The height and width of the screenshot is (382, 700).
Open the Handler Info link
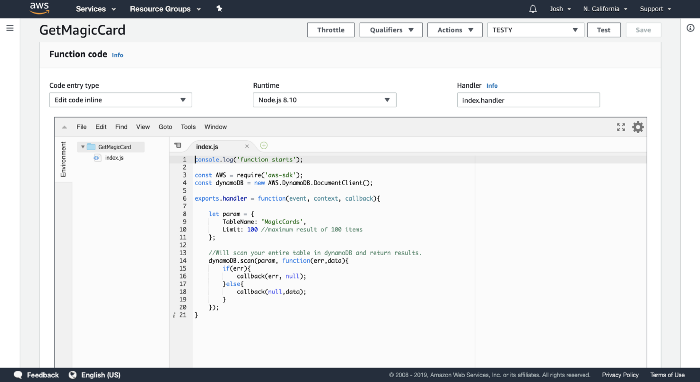[492, 86]
